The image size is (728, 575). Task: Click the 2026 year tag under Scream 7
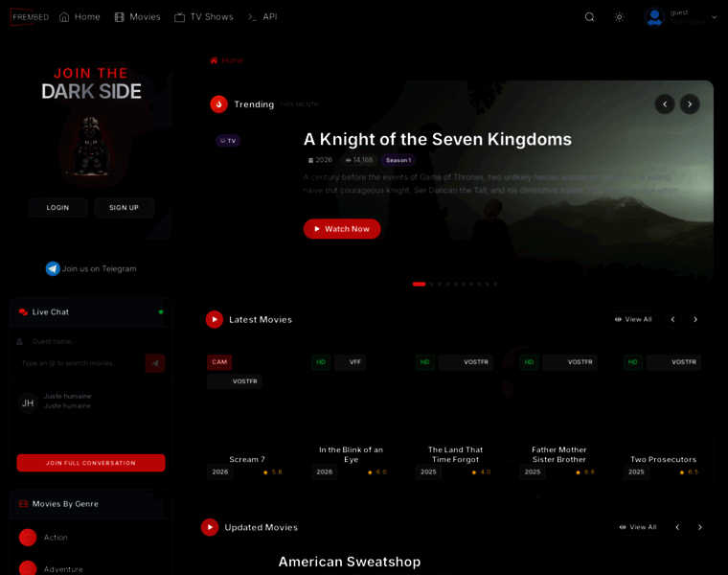point(220,471)
